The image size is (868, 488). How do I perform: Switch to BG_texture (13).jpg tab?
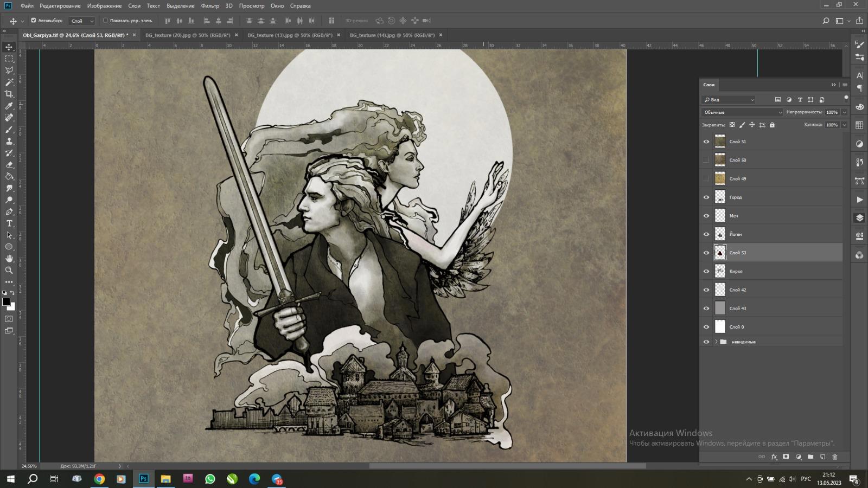(x=290, y=35)
